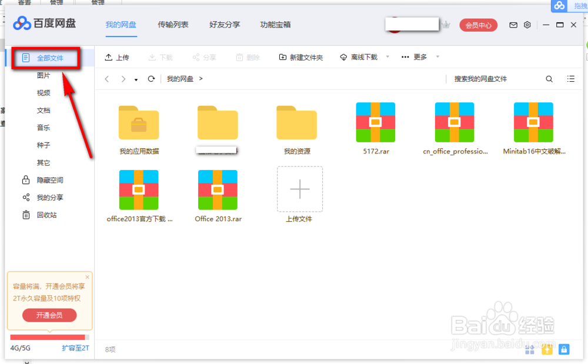588x364 pixels.
Task: Switch view with the list layout icon
Action: [570, 78]
